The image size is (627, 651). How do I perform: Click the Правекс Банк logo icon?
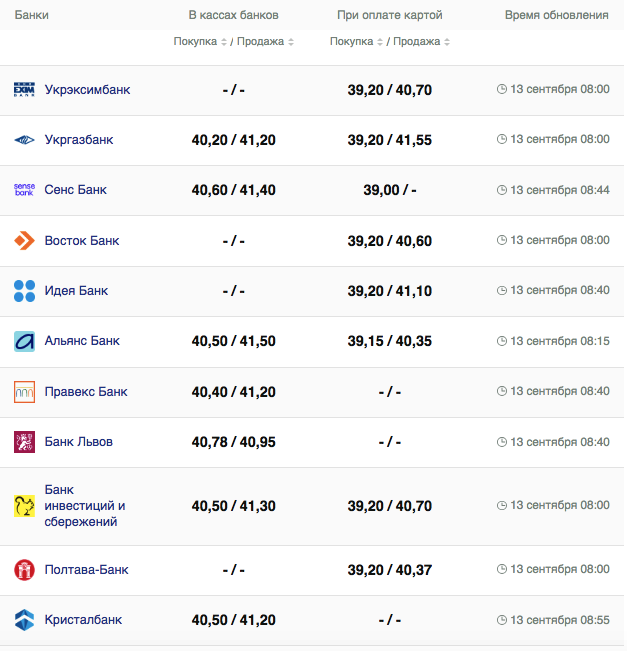pyautogui.click(x=24, y=392)
